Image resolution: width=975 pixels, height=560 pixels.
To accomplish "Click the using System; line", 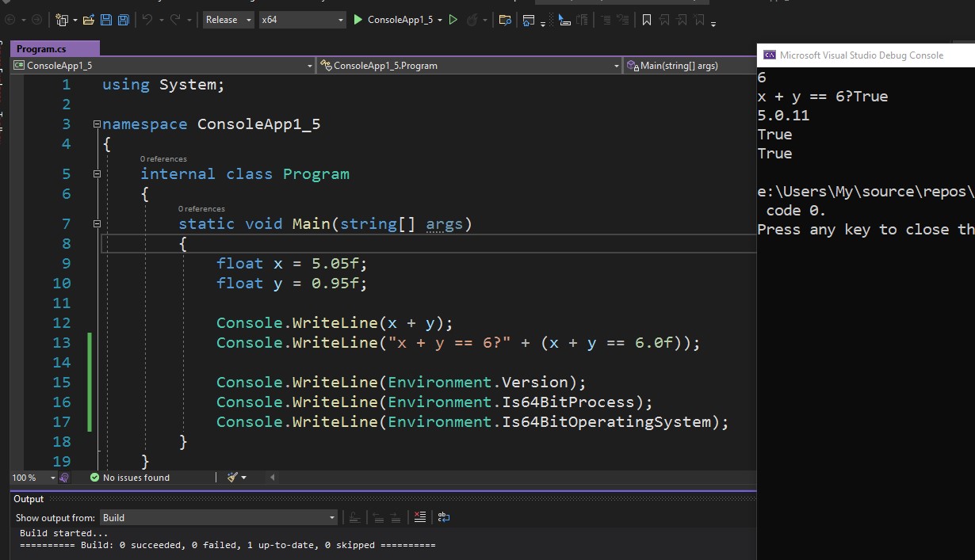I will point(163,85).
